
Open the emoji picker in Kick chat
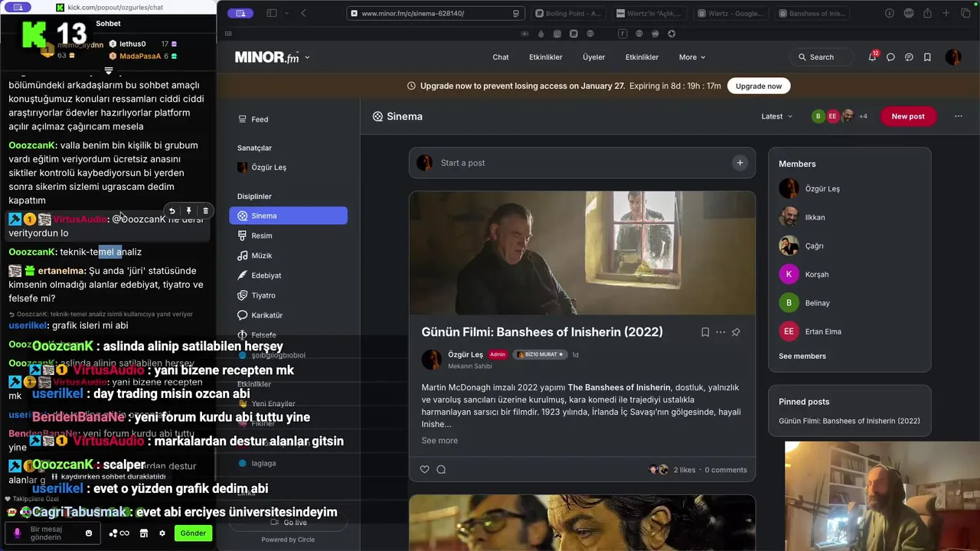pyautogui.click(x=89, y=533)
